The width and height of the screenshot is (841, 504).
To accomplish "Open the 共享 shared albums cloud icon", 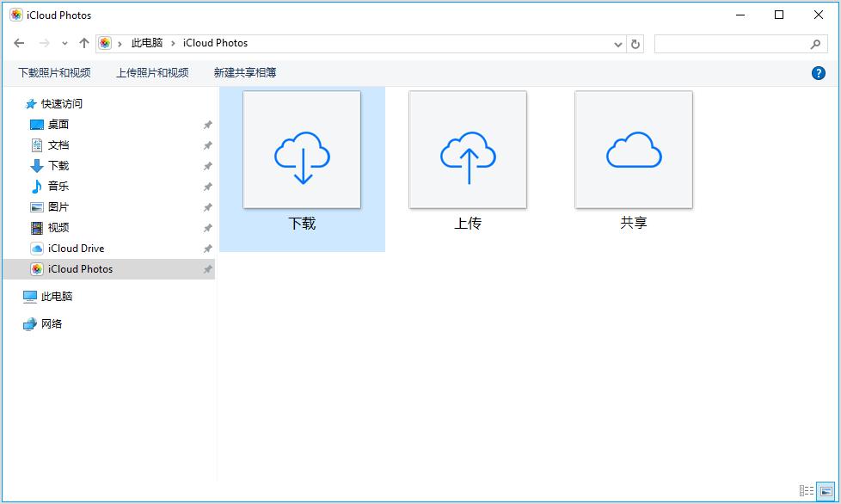I will [632, 149].
